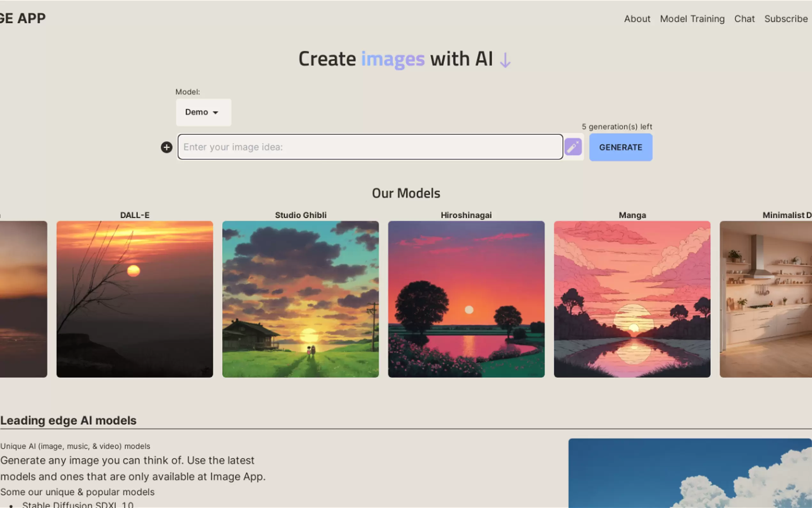Select the DALL-E model thumbnail
The image size is (812, 508).
(135, 299)
